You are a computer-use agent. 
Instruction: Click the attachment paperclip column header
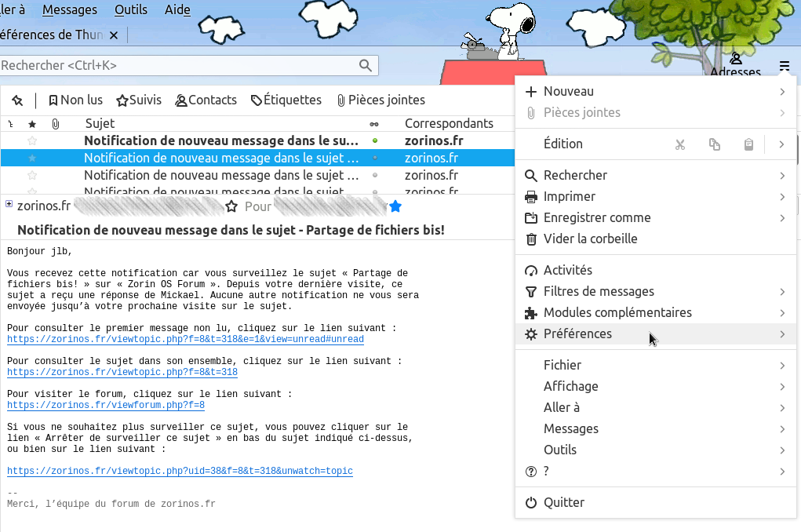(x=55, y=124)
